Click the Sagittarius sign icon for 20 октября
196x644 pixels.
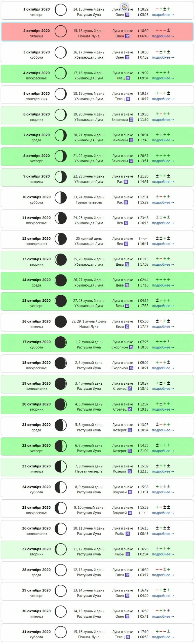(130, 410)
